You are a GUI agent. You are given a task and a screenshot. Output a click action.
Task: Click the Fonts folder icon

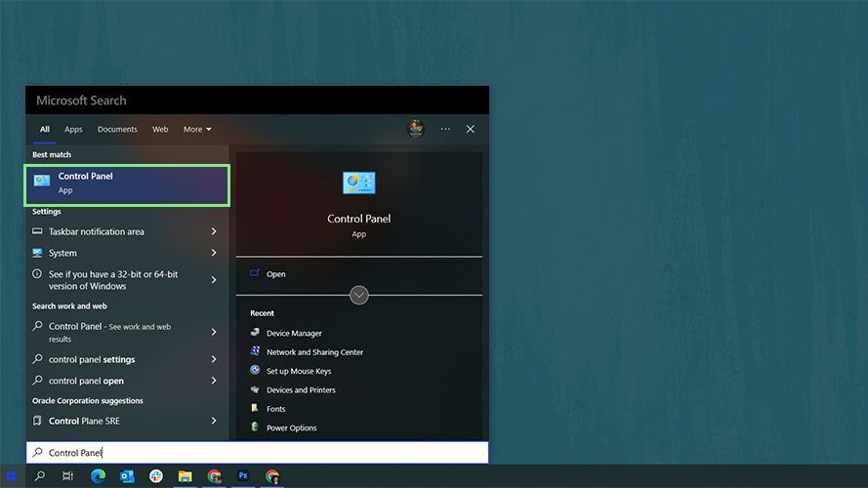point(255,408)
